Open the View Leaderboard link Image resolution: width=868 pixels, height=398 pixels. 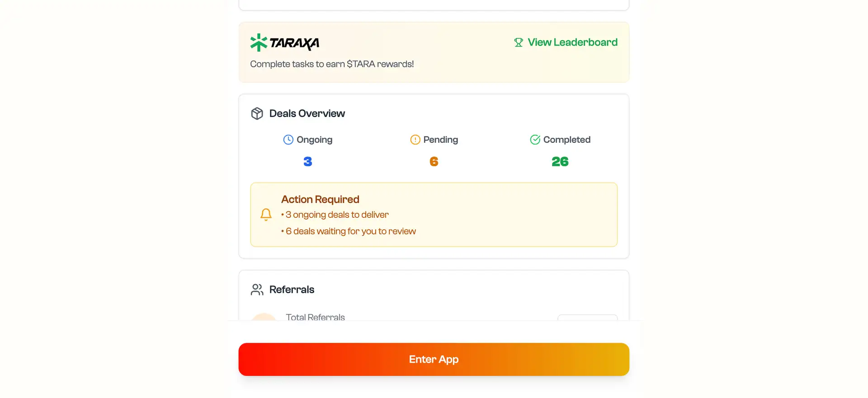click(572, 42)
